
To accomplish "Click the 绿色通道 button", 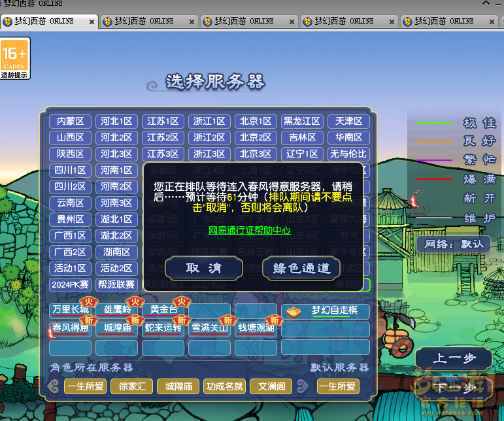I will [301, 268].
